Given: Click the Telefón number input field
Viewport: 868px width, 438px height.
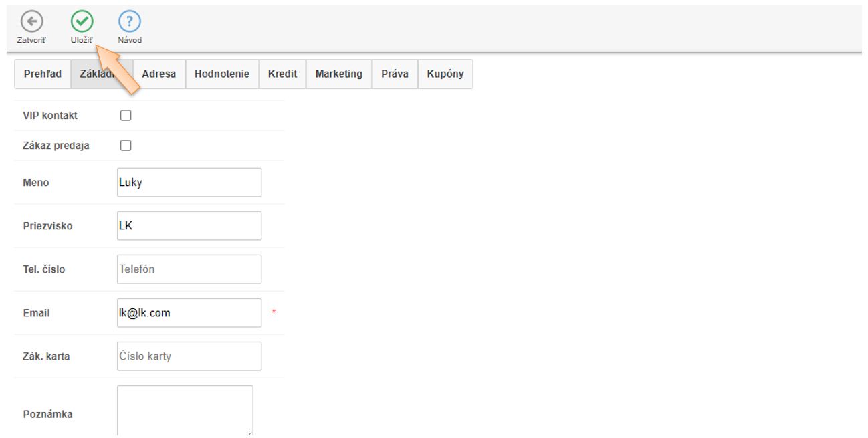Looking at the screenshot, I should [x=189, y=269].
